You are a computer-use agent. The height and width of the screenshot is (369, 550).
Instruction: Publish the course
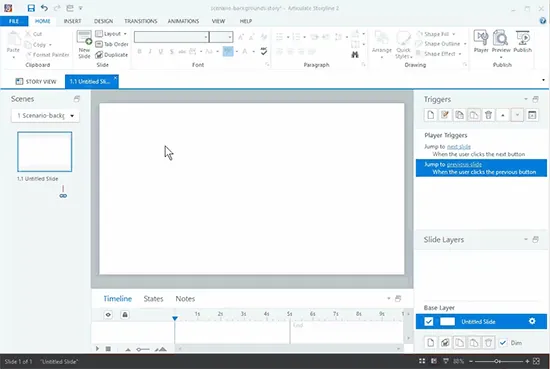point(523,41)
